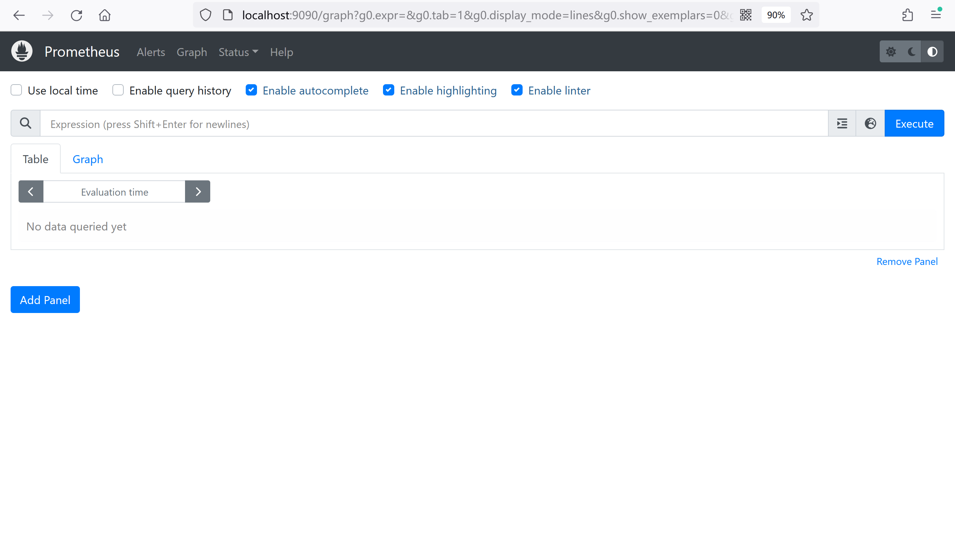Switch to light theme sun icon
The image size is (955, 560).
pos(891,51)
